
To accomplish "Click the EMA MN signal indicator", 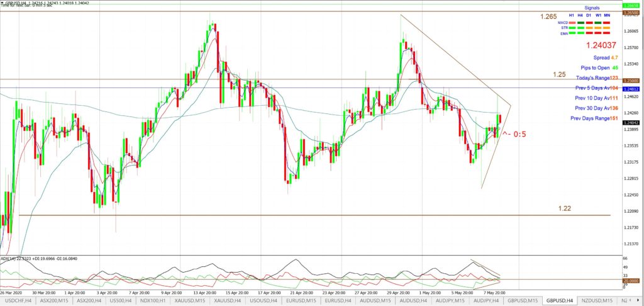I will (607, 33).
